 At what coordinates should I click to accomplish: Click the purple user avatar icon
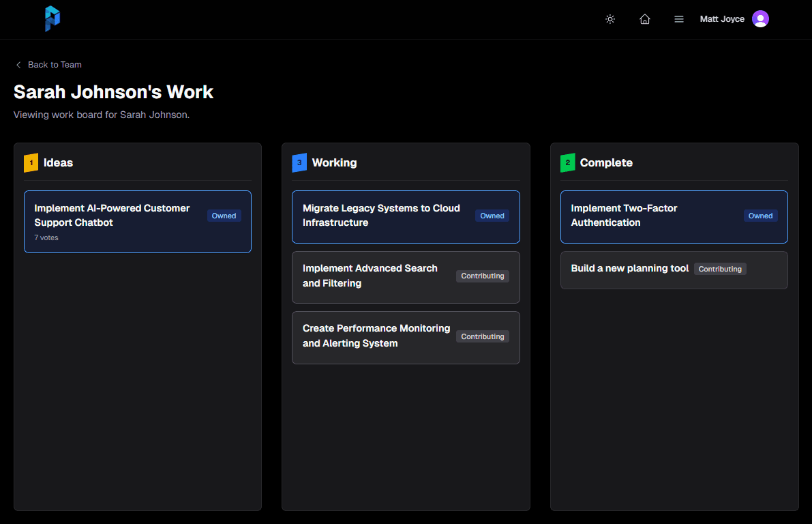[760, 19]
